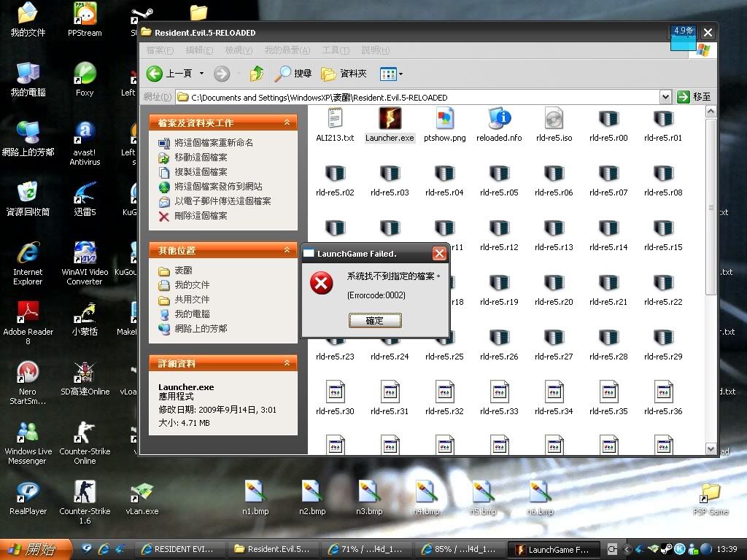Click the Up folder toolbar icon
The width and height of the screenshot is (747, 560).
pyautogui.click(x=257, y=74)
